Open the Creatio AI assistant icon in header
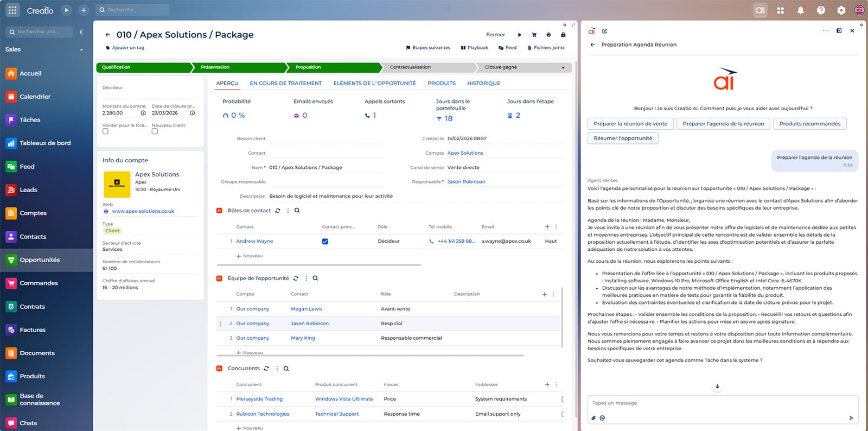 (x=760, y=10)
